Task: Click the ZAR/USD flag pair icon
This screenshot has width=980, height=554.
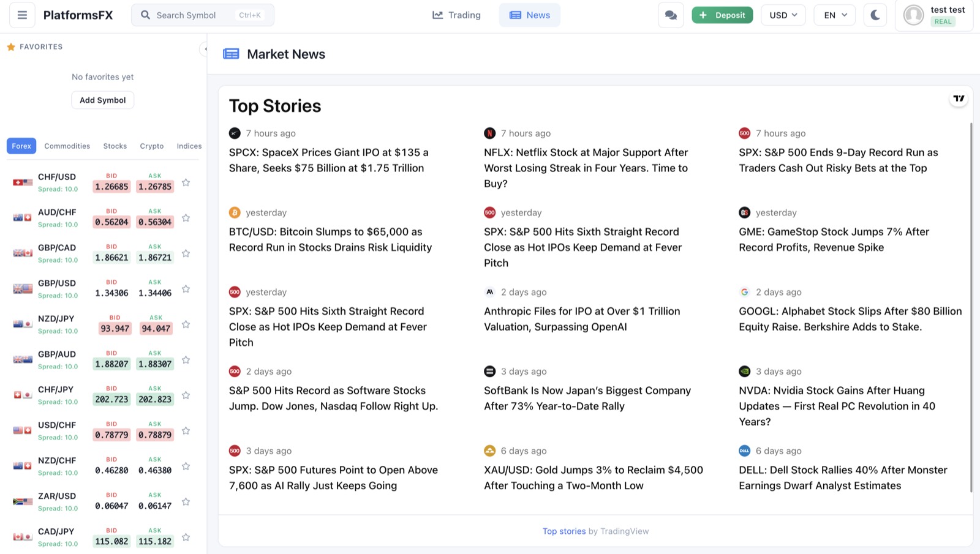Action: [23, 502]
